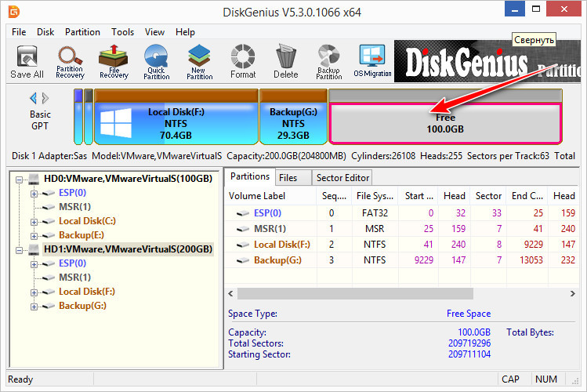Image resolution: width=587 pixels, height=392 pixels.
Task: Sort by the Start column header
Action: [419, 196]
